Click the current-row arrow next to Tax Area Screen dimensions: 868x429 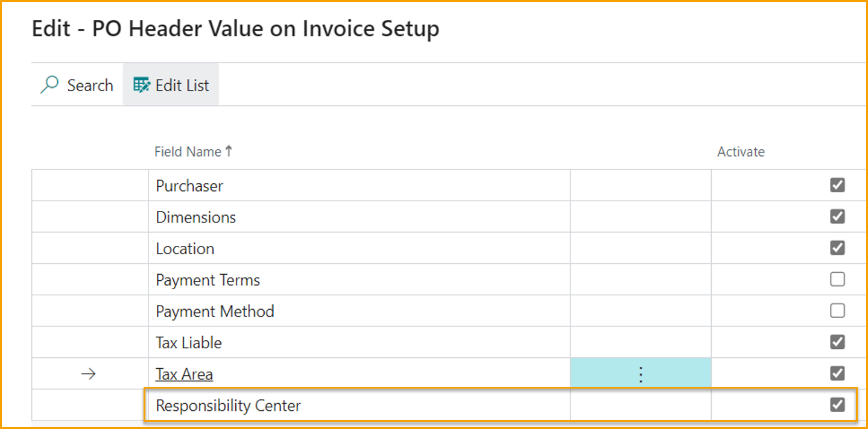(x=88, y=374)
